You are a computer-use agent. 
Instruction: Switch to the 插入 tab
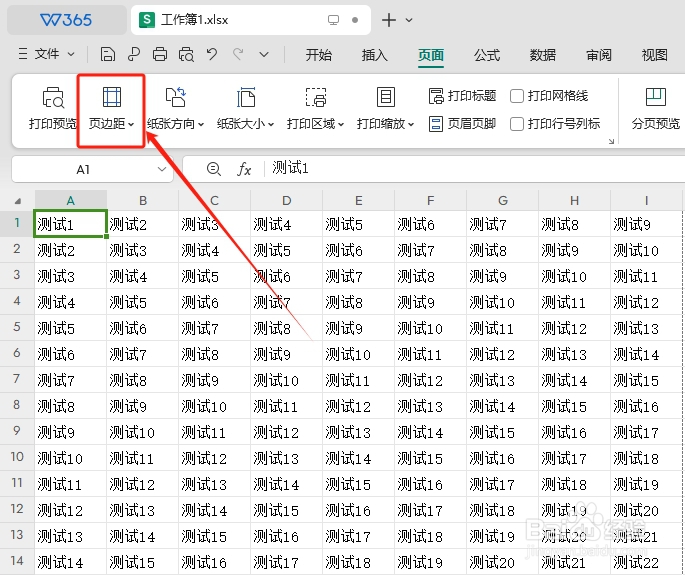374,55
